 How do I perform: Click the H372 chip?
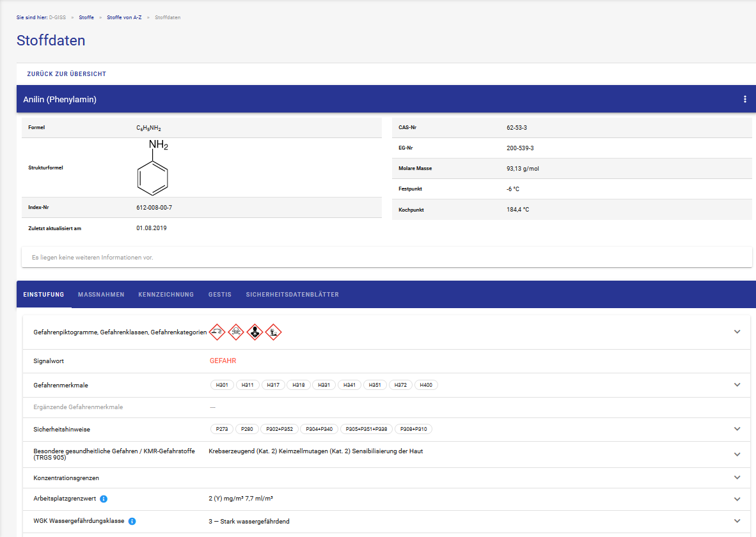(400, 385)
